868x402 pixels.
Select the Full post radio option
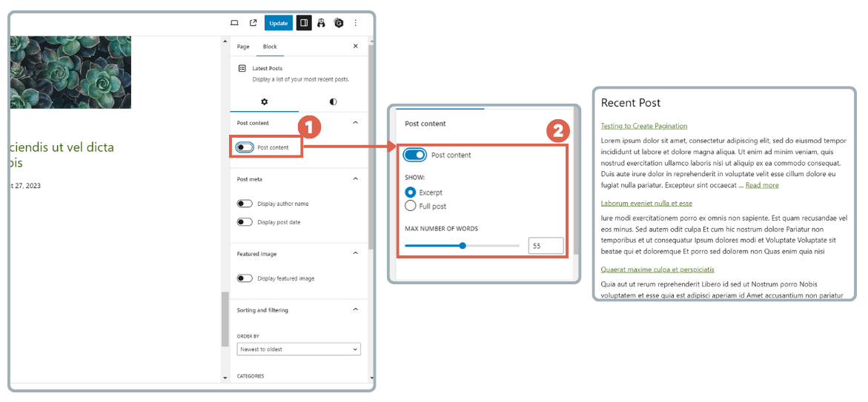tap(411, 206)
